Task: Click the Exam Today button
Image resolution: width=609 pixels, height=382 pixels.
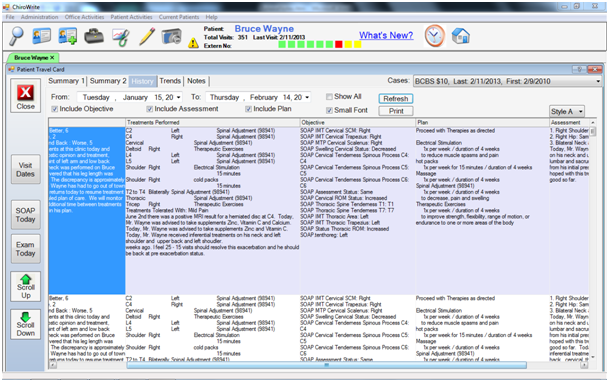Action: (26, 249)
